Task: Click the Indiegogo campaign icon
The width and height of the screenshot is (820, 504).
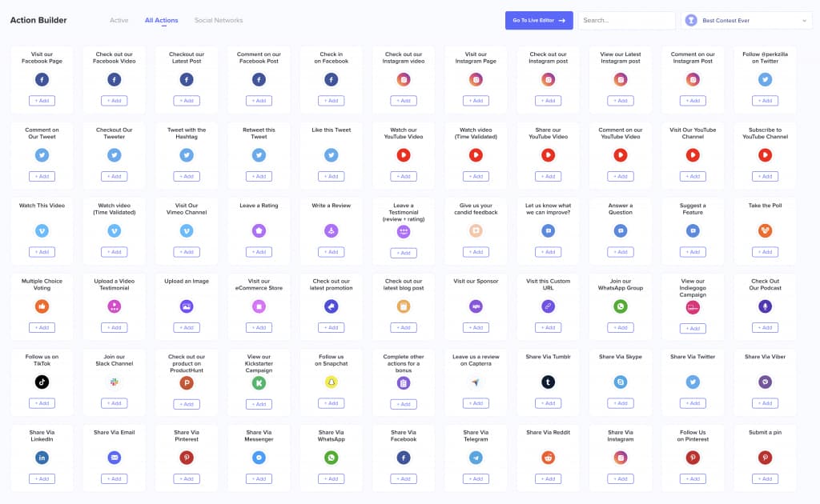Action: point(693,308)
